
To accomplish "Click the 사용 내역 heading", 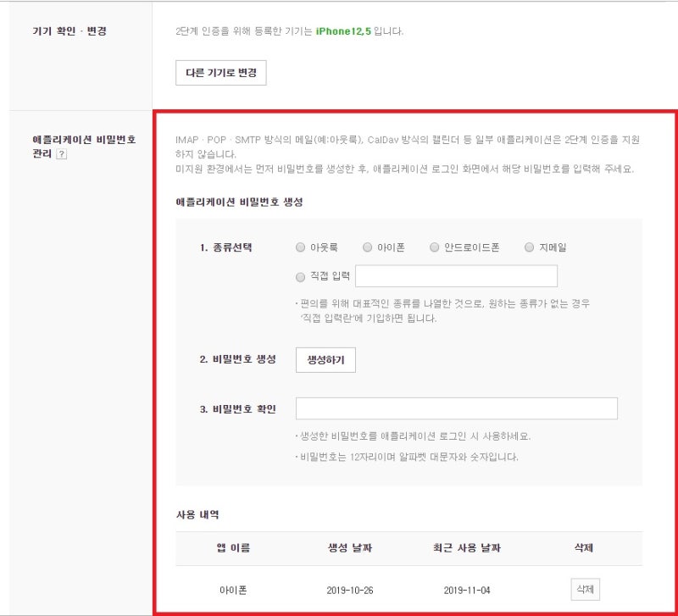I will [x=197, y=515].
